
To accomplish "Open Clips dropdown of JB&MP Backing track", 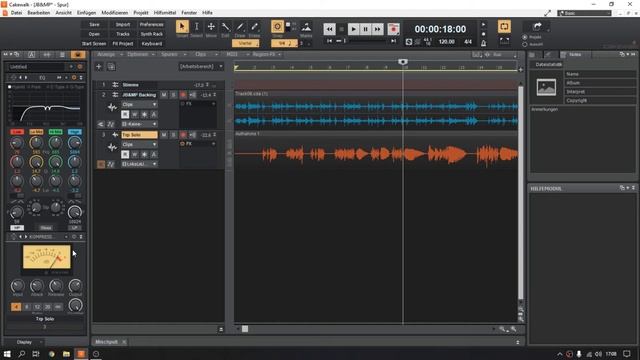I will [x=139, y=104].
